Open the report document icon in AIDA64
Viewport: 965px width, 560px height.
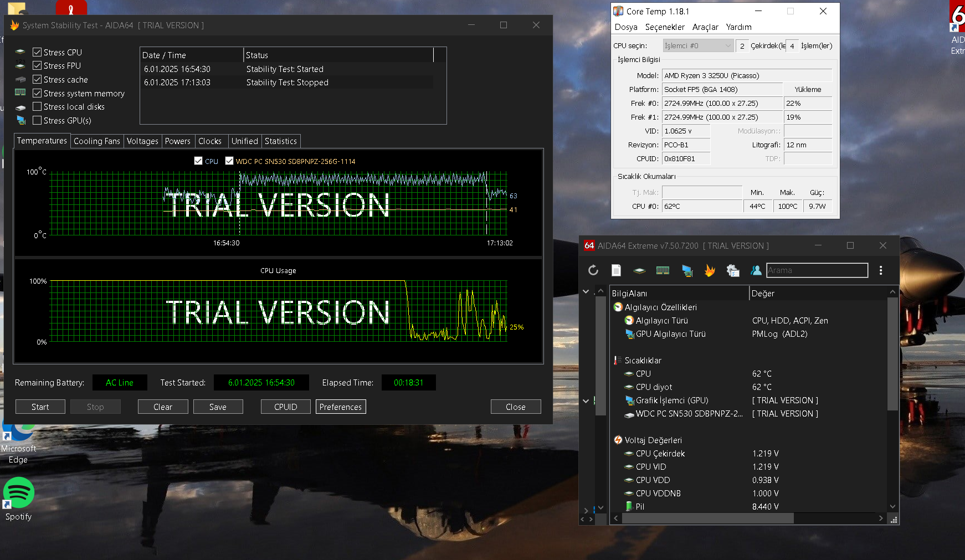click(616, 270)
